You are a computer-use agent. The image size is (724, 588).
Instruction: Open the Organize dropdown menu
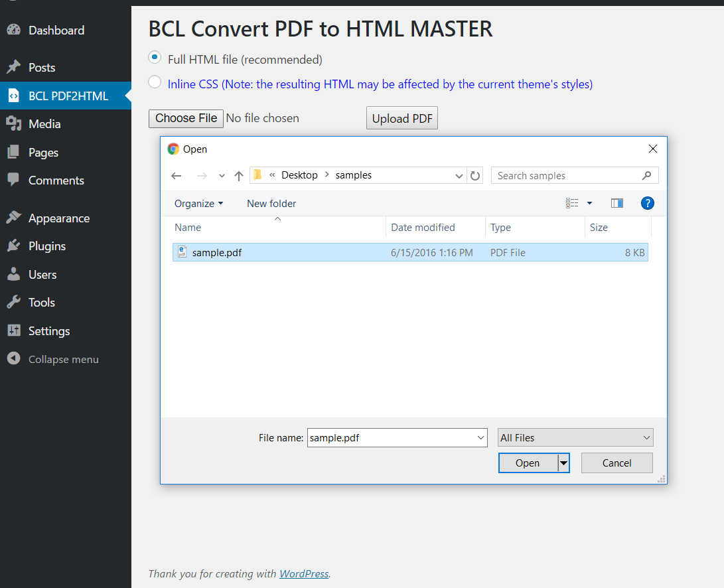(198, 204)
